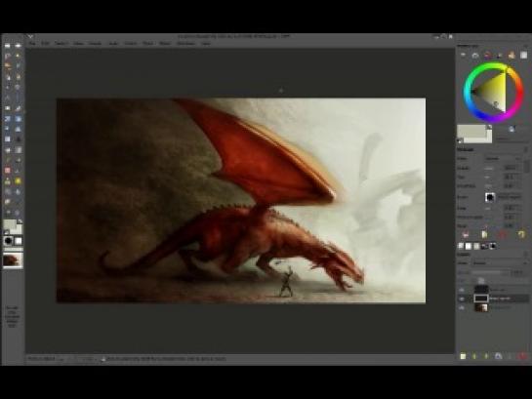Open status bar unit dropdown

pyautogui.click(x=61, y=359)
